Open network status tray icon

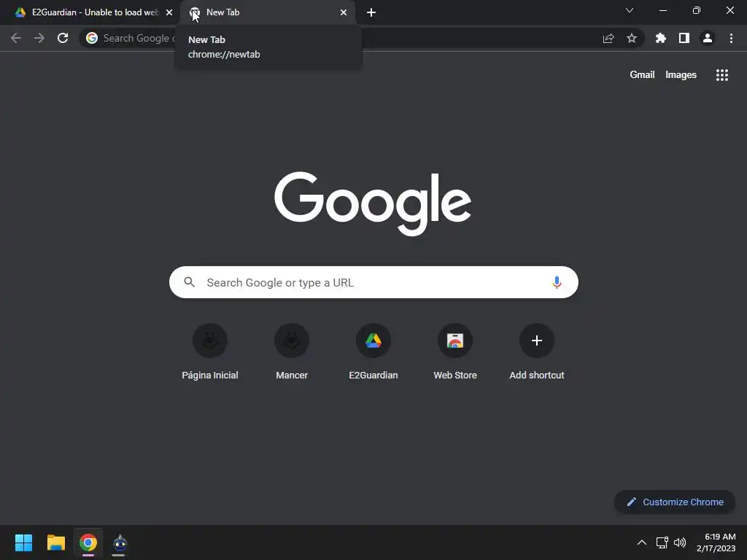pos(662,542)
